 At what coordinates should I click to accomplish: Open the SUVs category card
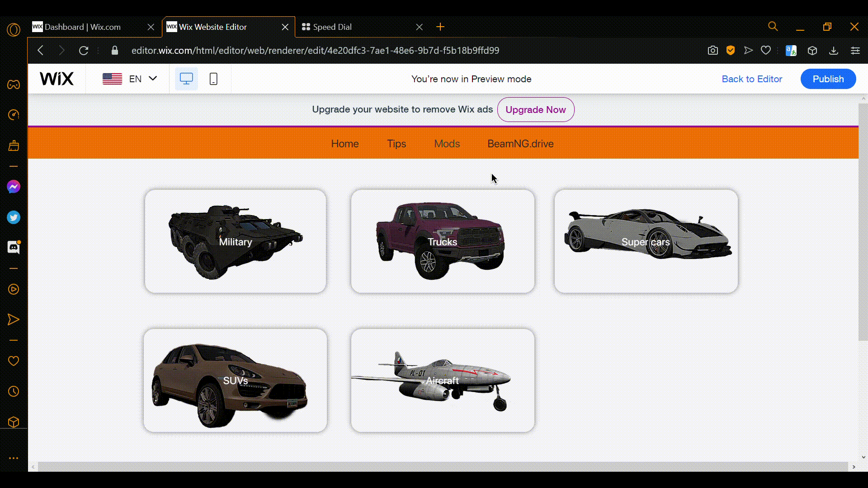(236, 380)
